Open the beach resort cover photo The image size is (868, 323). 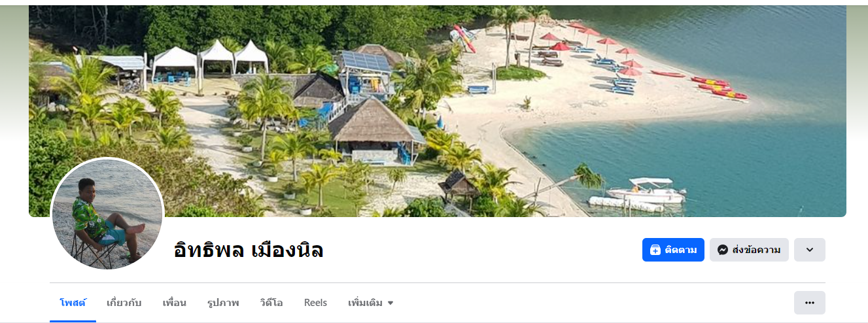tap(438, 111)
